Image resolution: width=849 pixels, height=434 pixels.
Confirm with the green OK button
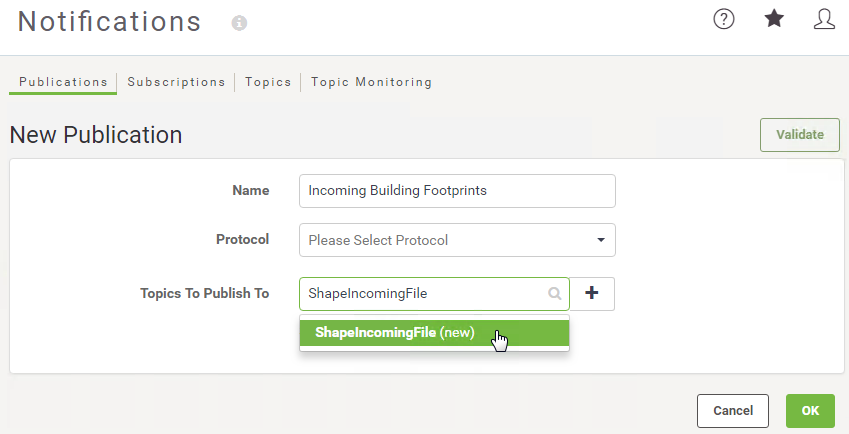[810, 411]
